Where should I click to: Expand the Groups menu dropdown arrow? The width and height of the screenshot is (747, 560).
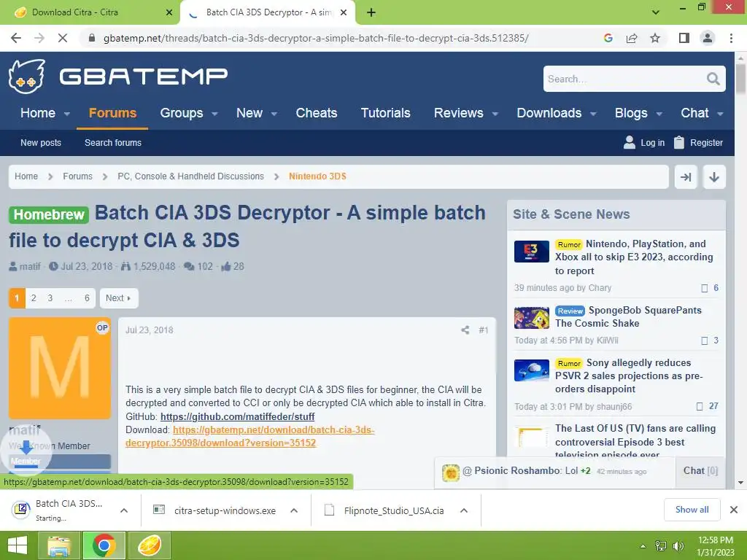pos(215,114)
